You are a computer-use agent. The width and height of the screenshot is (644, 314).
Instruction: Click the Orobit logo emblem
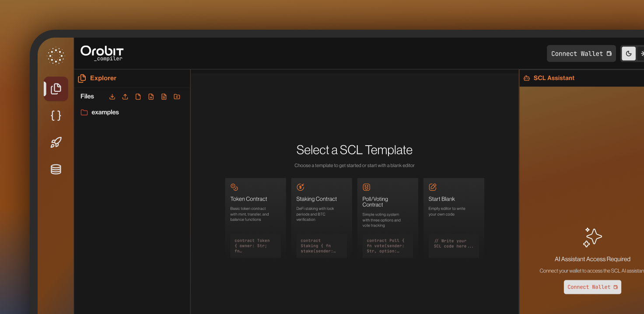pyautogui.click(x=56, y=56)
